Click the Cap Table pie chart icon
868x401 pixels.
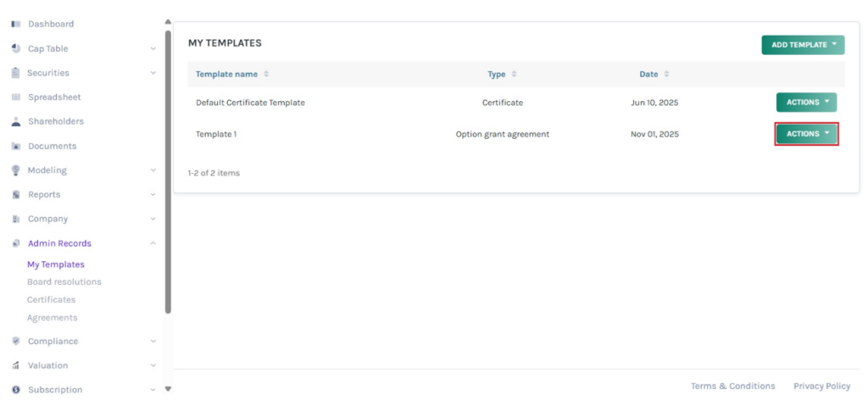[x=16, y=48]
